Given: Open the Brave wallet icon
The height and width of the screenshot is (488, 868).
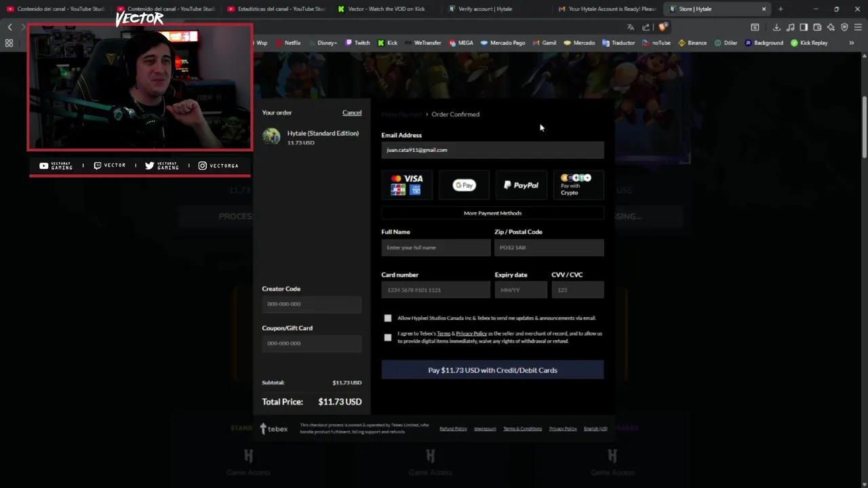Looking at the screenshot, I should 817,27.
